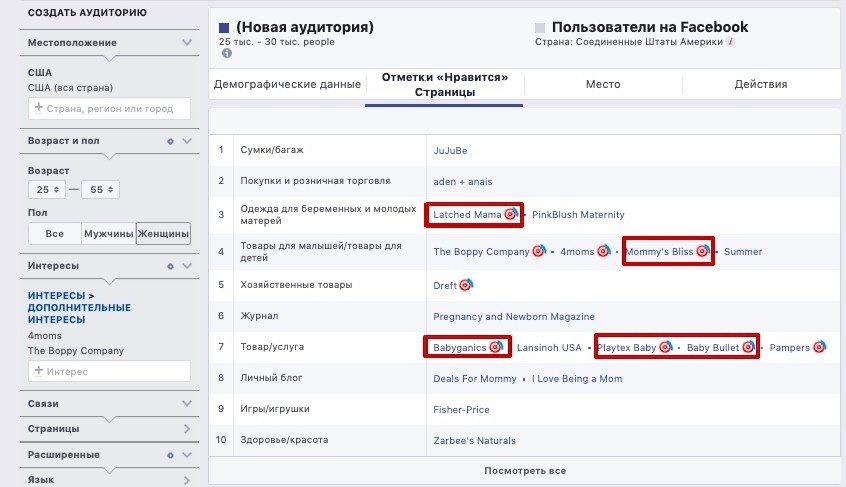
Task: Open minimum age dropdown showing 25
Action: click(x=47, y=189)
